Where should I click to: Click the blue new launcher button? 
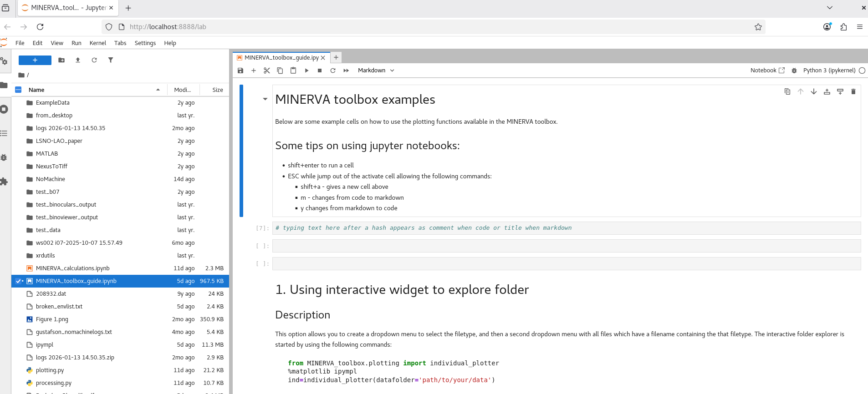point(35,60)
